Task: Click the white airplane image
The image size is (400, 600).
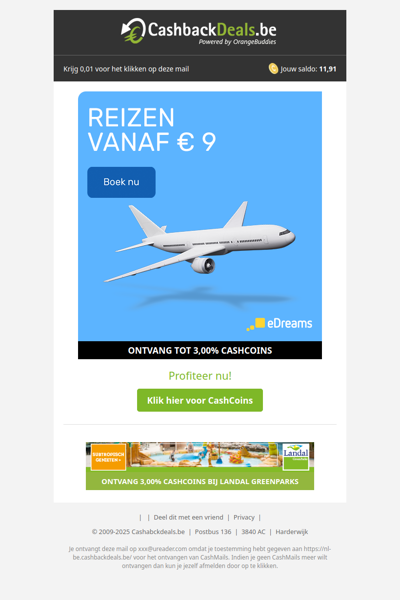Action: [x=200, y=241]
